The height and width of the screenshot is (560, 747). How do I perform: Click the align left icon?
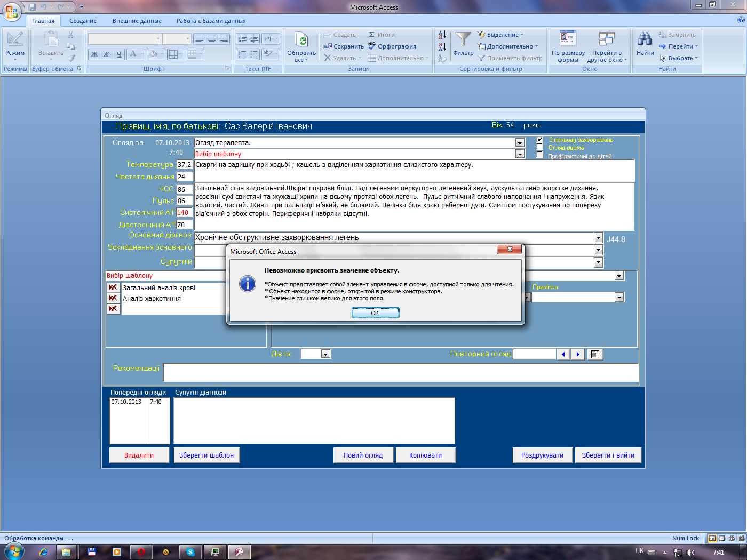(200, 39)
